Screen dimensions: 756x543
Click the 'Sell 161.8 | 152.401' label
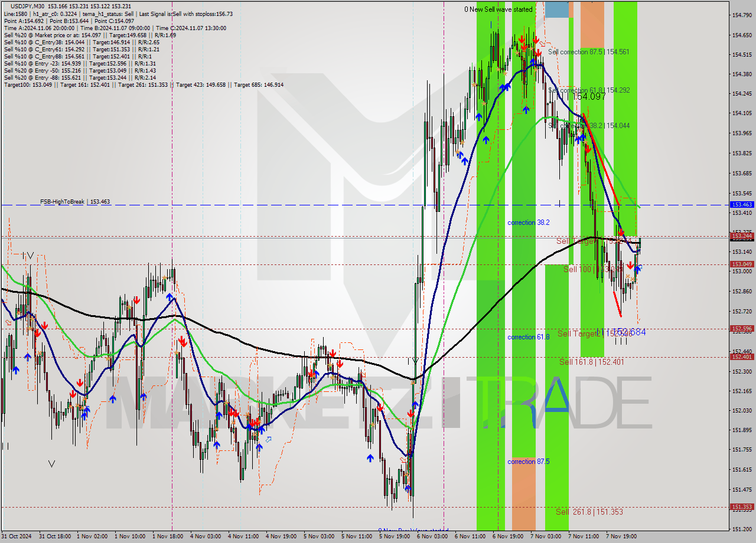point(592,361)
